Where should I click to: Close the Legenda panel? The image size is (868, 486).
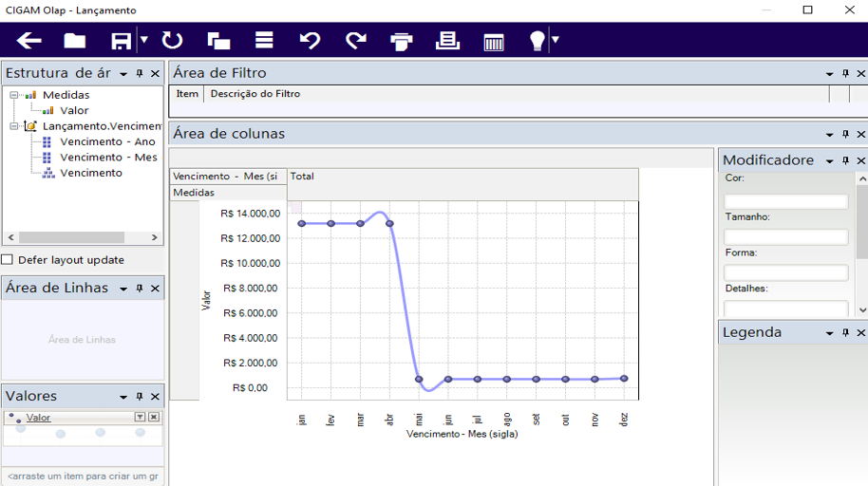click(860, 332)
